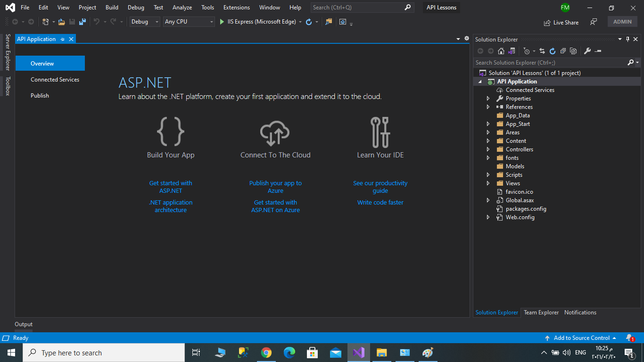Click Preview Selected Items icon in Solution Explorer
This screenshot has width=644, height=362.
point(598,51)
